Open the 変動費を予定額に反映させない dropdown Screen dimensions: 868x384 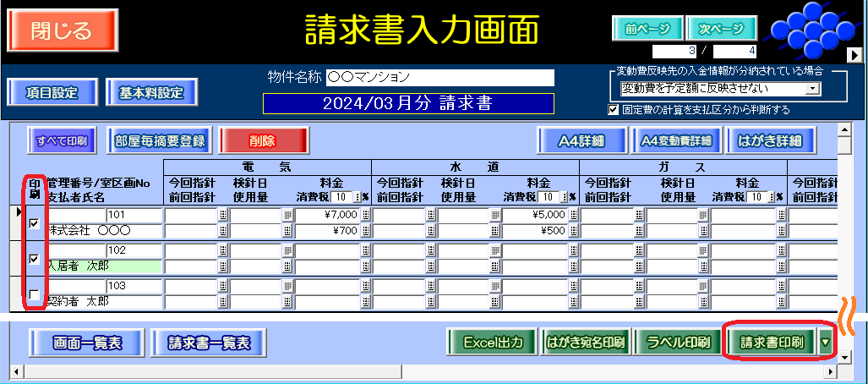(813, 88)
